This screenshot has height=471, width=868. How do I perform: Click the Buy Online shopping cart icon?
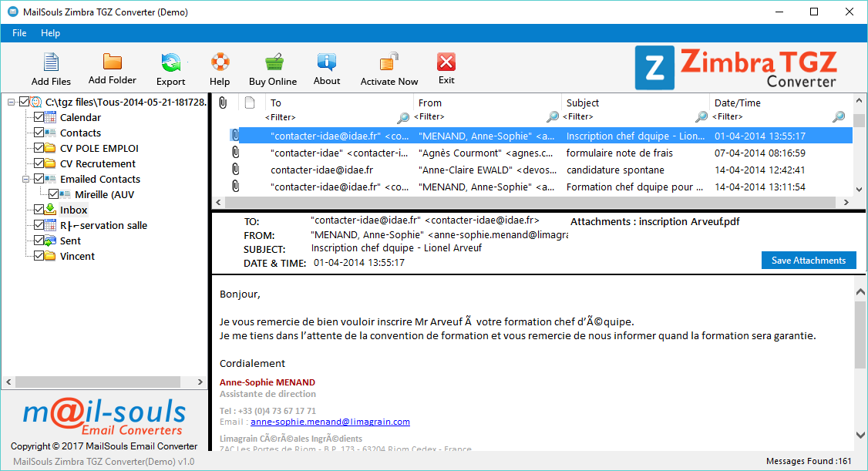[274, 66]
